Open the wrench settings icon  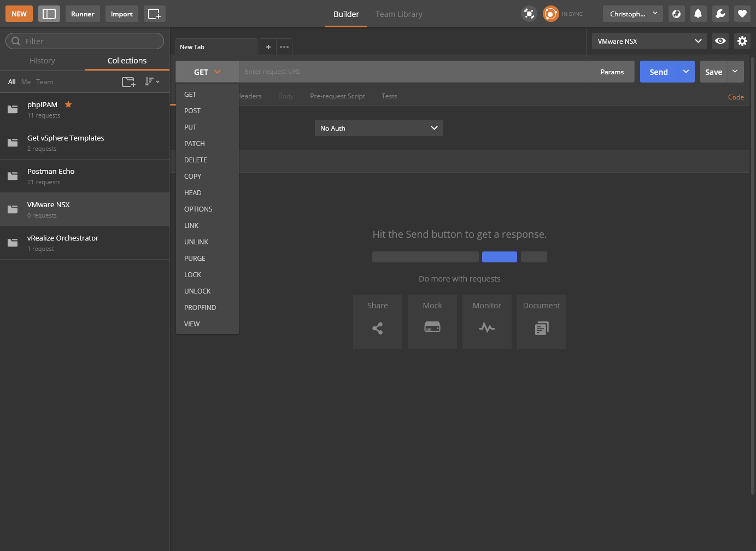click(x=720, y=14)
